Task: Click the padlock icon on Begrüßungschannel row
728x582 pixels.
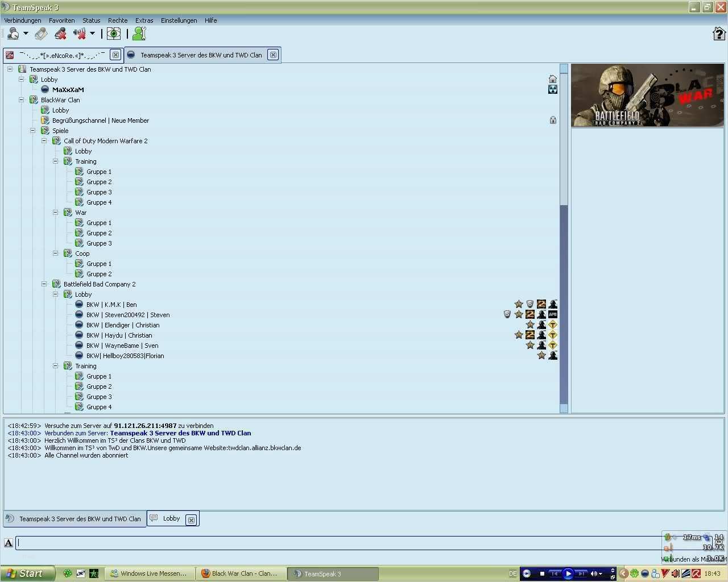Action: coord(553,120)
